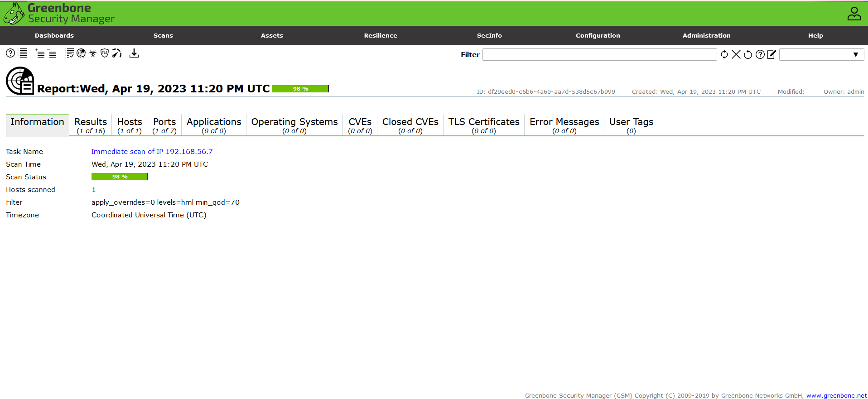
Task: Visit the www.greenbone.net footer link
Action: coord(836,395)
